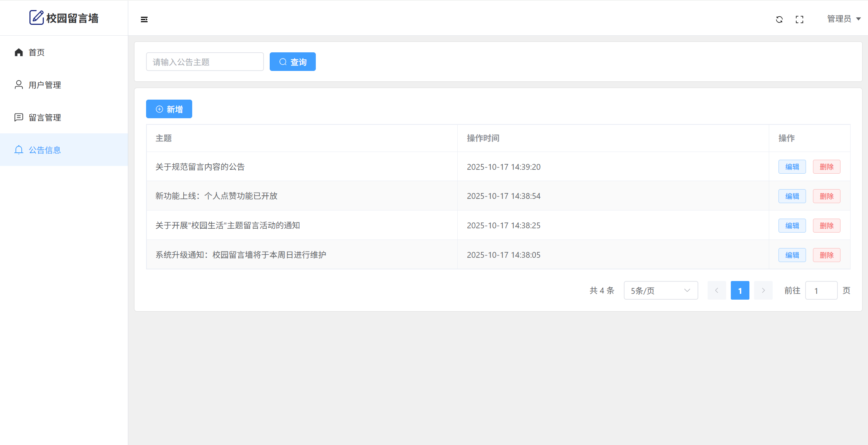Screen dimensions: 868x445
Task: Delete the 系统升级通知 announcement row
Action: (826, 255)
